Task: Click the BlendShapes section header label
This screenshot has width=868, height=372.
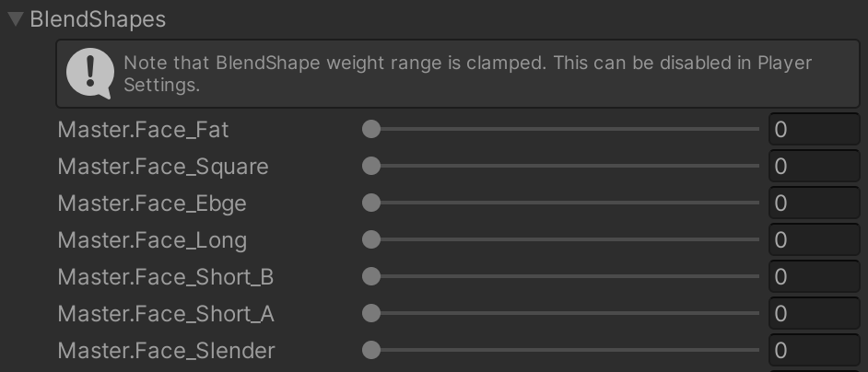Action: [x=98, y=19]
